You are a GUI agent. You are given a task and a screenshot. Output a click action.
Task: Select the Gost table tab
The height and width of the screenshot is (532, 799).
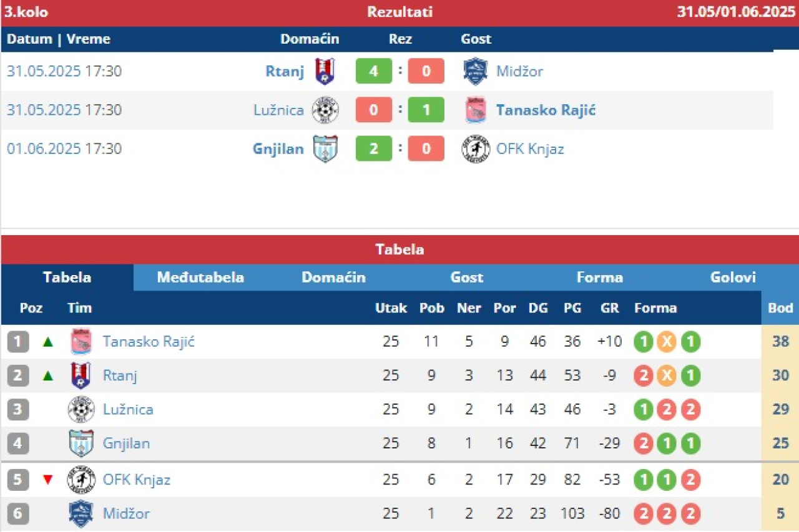pyautogui.click(x=467, y=278)
